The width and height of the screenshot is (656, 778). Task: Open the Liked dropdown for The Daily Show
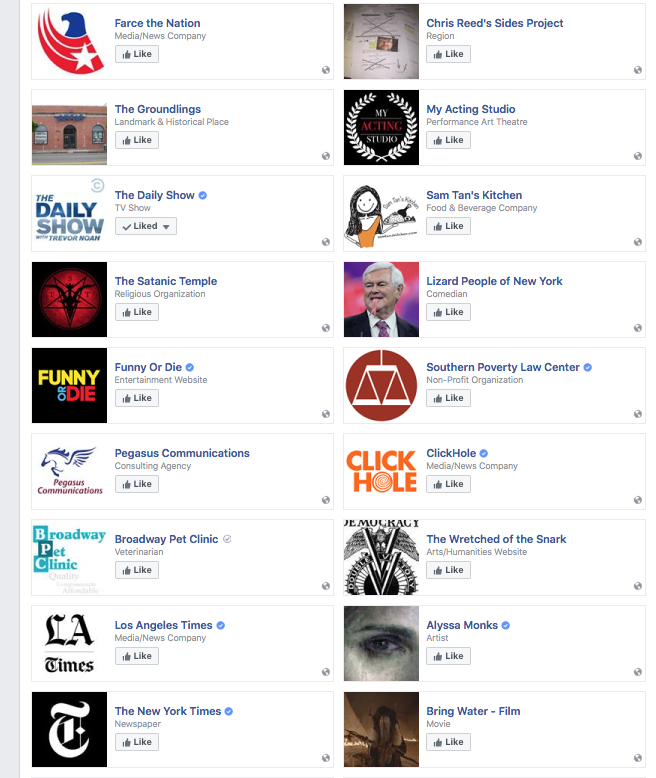click(146, 226)
